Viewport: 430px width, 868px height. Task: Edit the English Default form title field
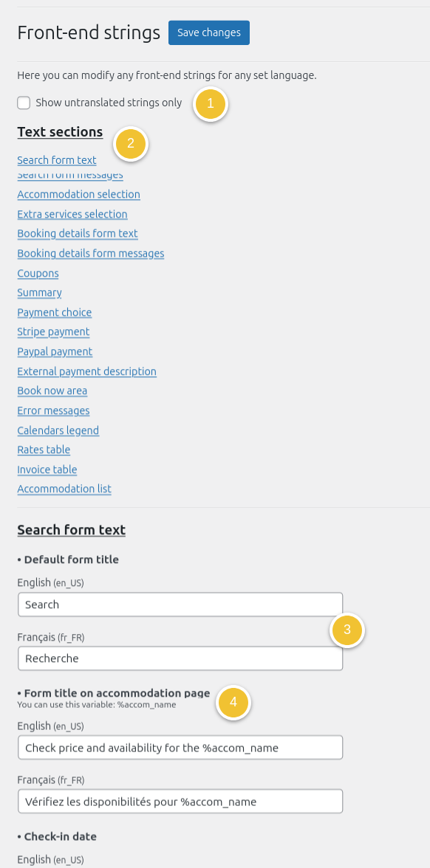pos(180,604)
